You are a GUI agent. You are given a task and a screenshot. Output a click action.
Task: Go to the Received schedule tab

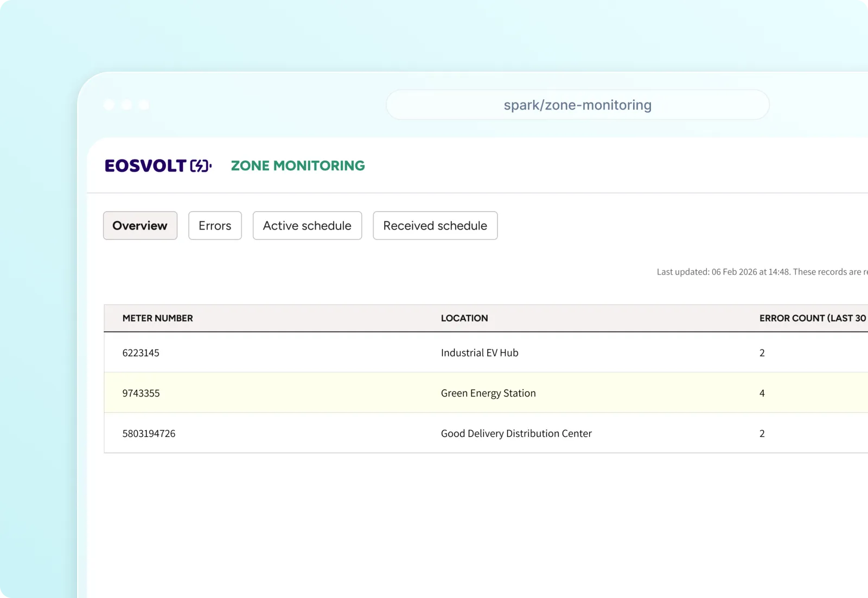pos(435,226)
